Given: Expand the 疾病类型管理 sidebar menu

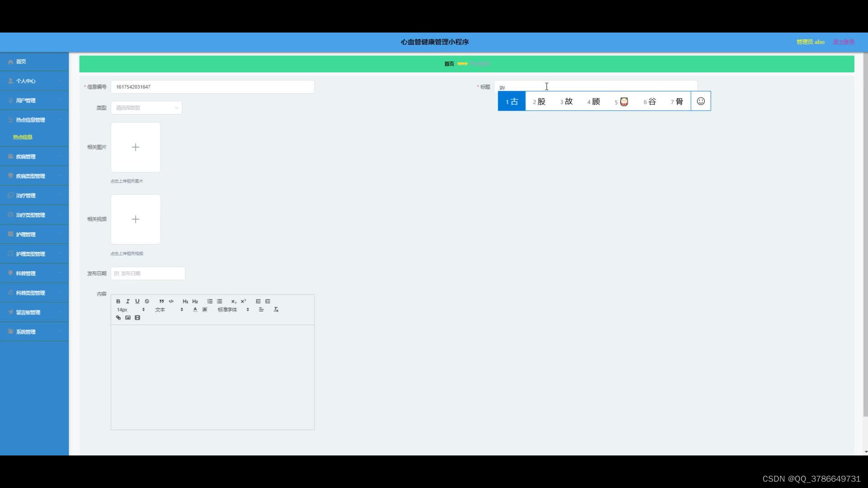Looking at the screenshot, I should point(34,176).
